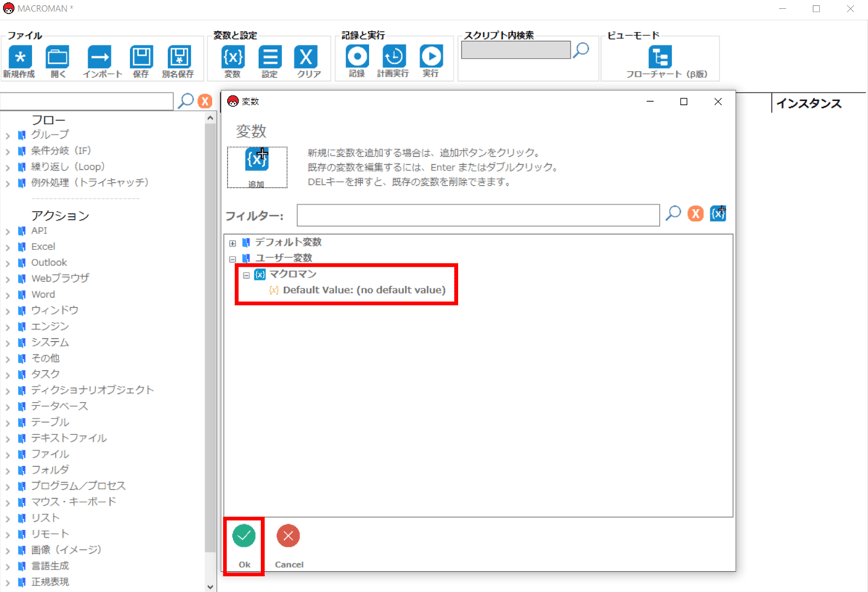Click the 別名保存 (Save As) icon
The height and width of the screenshot is (592, 868).
(x=179, y=57)
